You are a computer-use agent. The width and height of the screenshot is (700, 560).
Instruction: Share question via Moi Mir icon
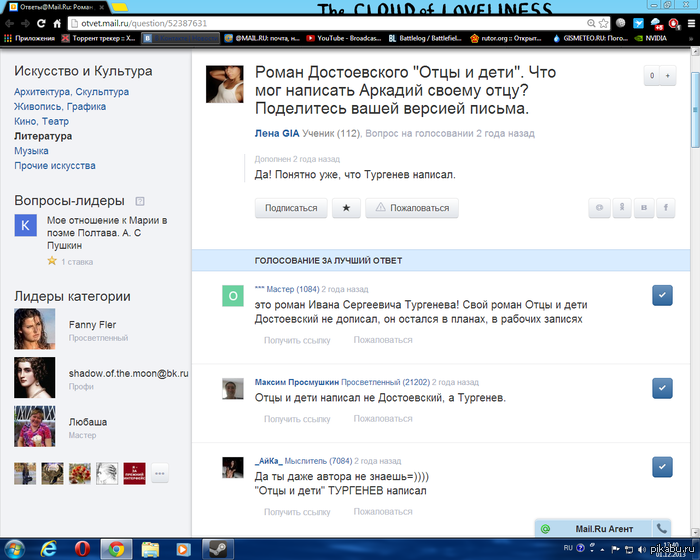click(600, 208)
